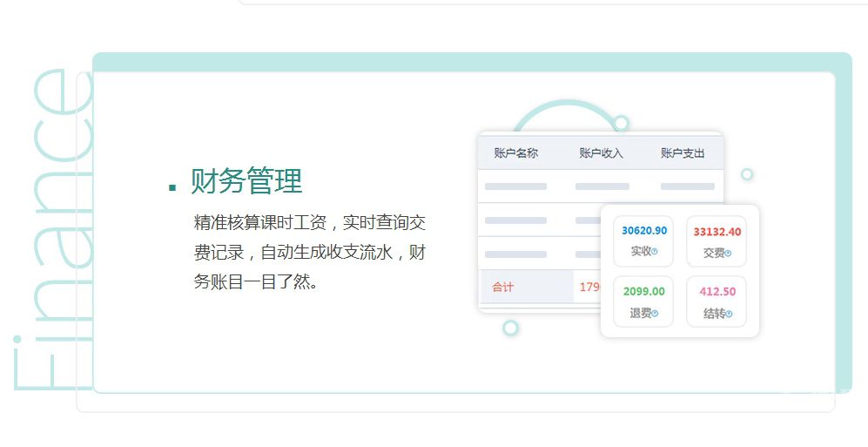Click the info icon beside 实收
868x447 pixels.
coord(655,252)
